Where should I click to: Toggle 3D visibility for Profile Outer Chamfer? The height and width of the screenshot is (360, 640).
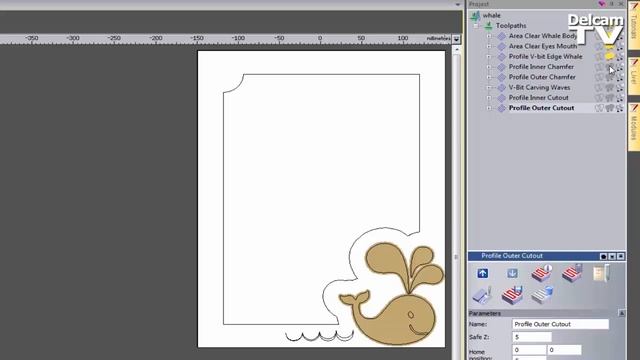(610, 77)
